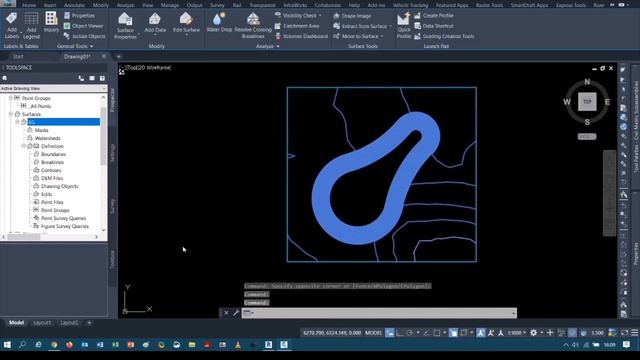Select Watersheds in the Prospector tree

pyautogui.click(x=48, y=138)
